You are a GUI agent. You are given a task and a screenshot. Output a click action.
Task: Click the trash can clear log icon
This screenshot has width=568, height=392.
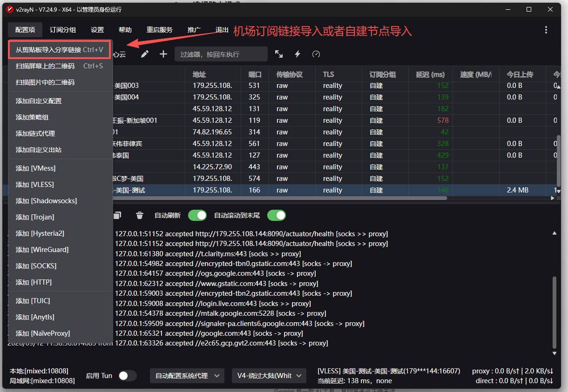[139, 215]
